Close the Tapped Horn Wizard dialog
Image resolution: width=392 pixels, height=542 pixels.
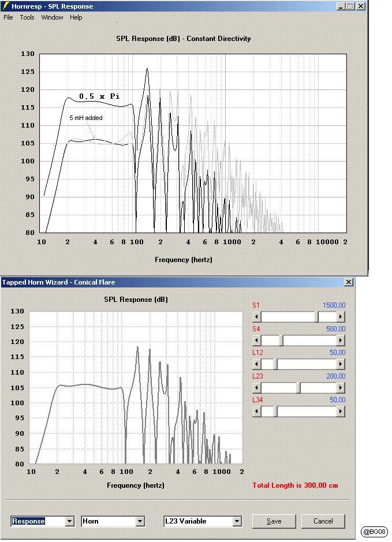349,282
